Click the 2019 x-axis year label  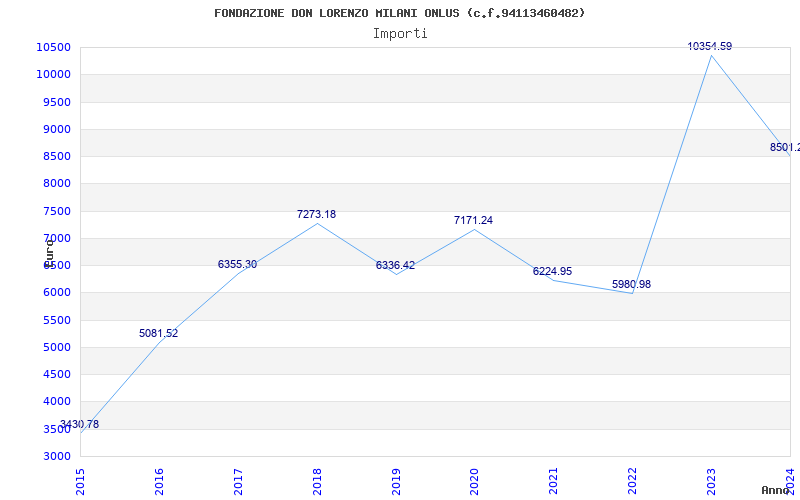[x=396, y=481]
